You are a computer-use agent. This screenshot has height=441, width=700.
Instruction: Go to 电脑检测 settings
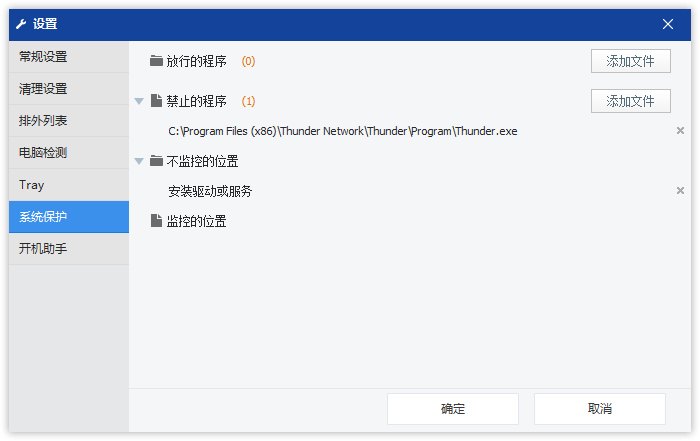click(69, 153)
